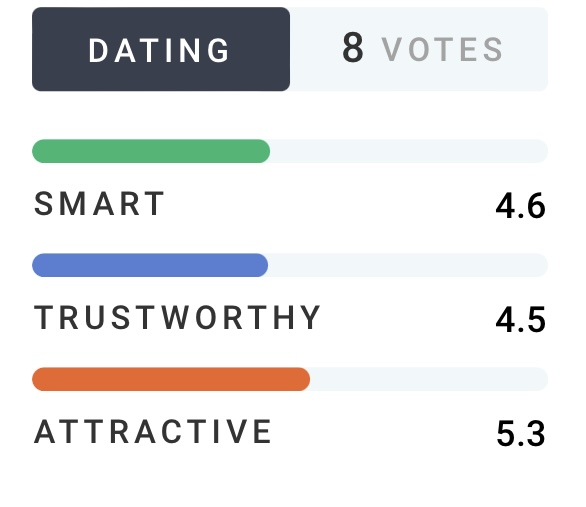The image size is (586, 507).
Task: Select the SMART label
Action: (x=99, y=204)
